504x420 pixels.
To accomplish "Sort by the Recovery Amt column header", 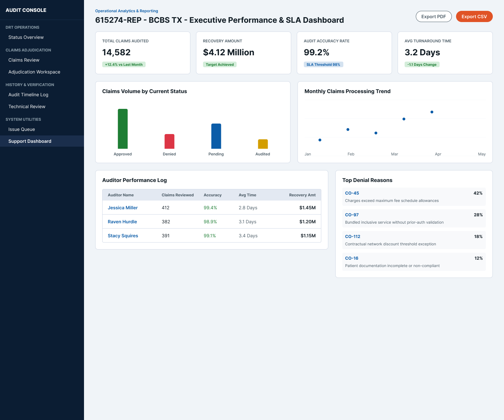I will click(x=302, y=195).
